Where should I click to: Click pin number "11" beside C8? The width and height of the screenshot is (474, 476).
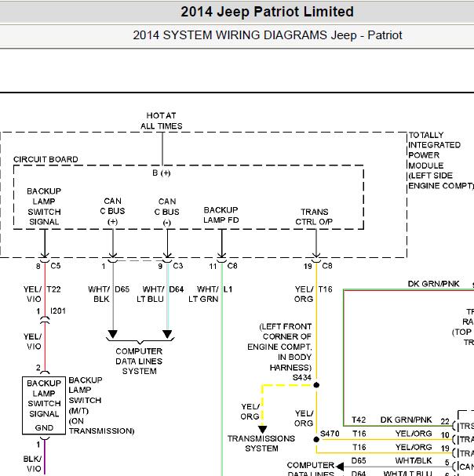point(213,267)
